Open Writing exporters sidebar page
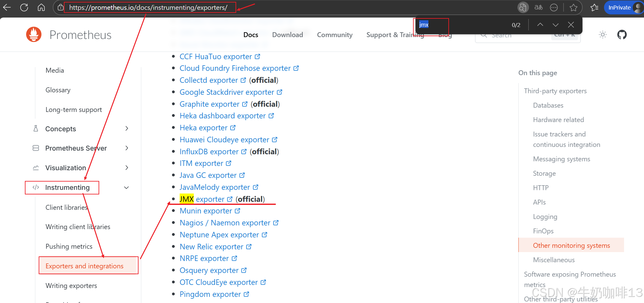 tap(71, 286)
